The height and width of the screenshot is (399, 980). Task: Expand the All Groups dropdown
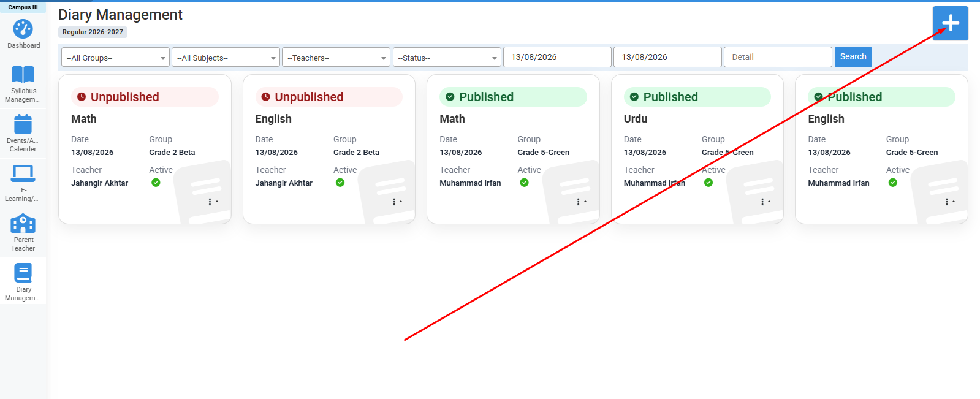tap(115, 58)
